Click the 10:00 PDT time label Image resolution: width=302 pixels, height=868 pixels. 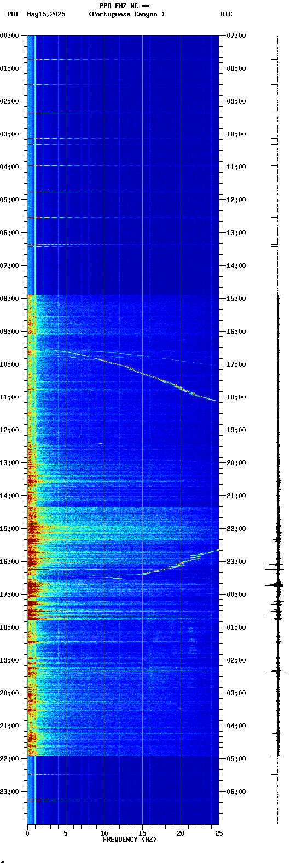click(x=9, y=364)
